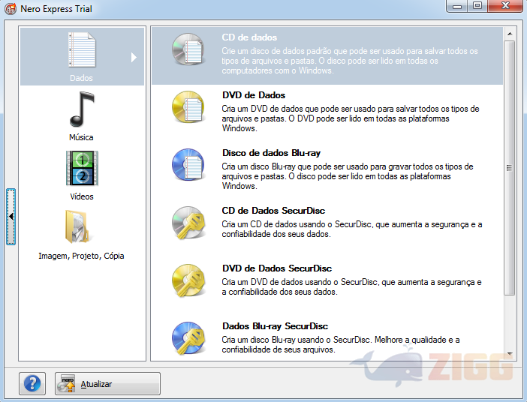Select the Vídeos label
Image resolution: width=527 pixels, height=402 pixels.
tap(82, 197)
